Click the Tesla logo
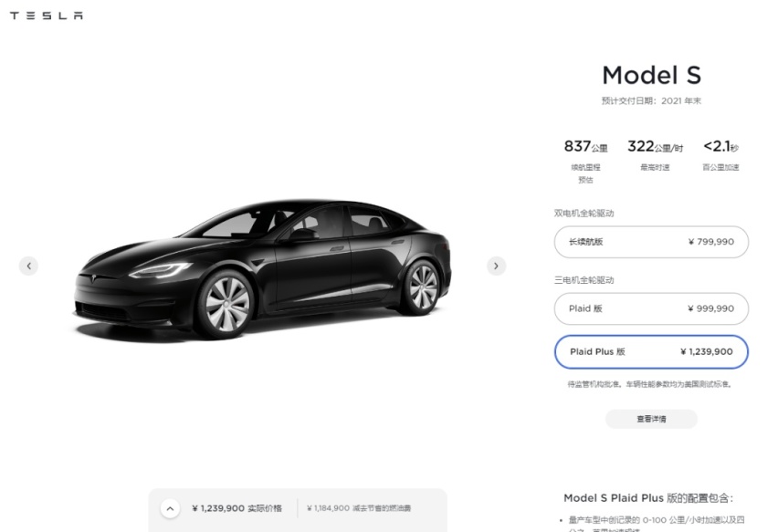The height and width of the screenshot is (532, 778). tap(47, 16)
